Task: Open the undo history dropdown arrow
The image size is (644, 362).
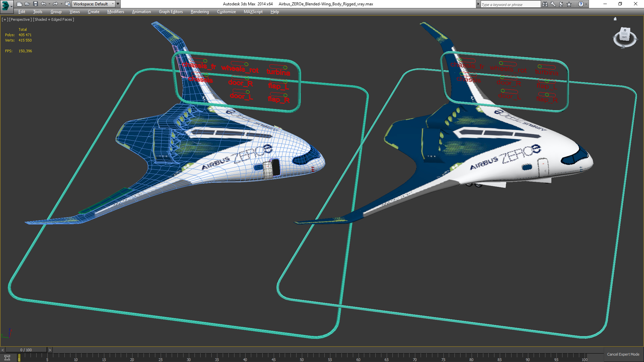Action: (49, 4)
